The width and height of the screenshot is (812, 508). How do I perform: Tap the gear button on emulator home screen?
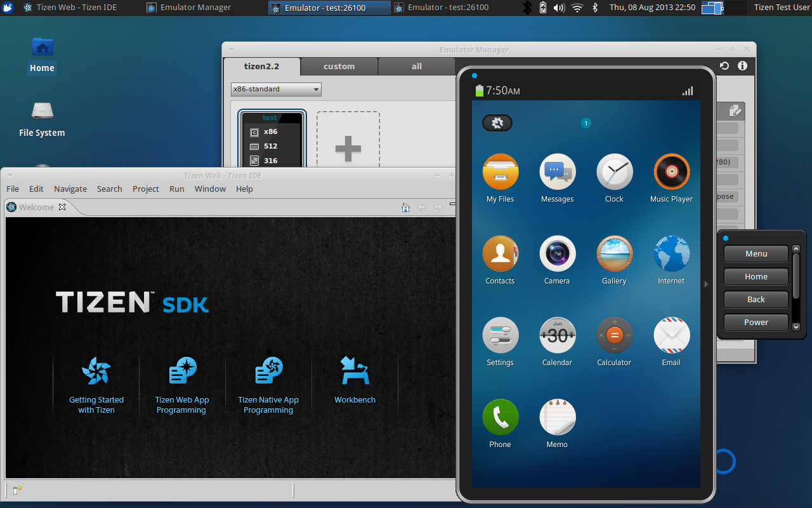pyautogui.click(x=497, y=123)
